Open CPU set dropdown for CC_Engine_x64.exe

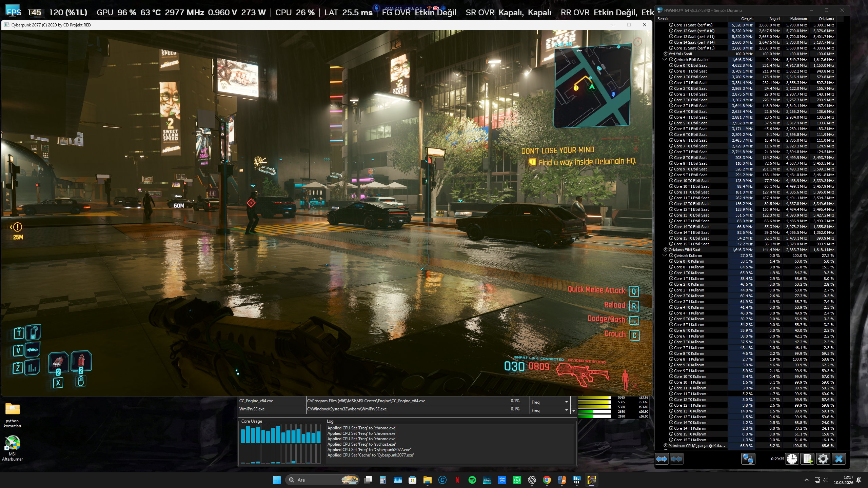click(x=550, y=402)
